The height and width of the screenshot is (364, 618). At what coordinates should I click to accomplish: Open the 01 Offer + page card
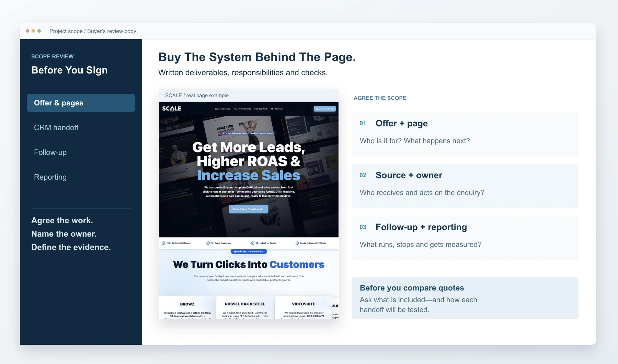pyautogui.click(x=465, y=134)
